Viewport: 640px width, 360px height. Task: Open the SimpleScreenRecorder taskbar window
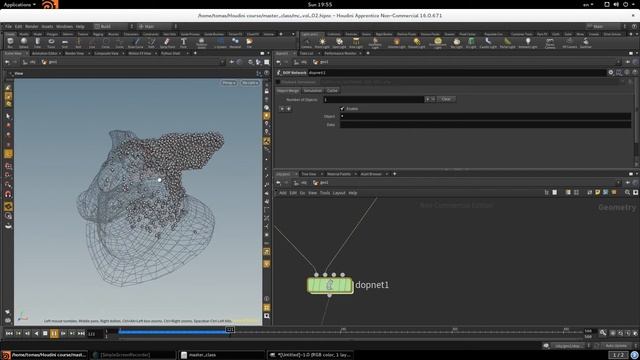[133, 355]
